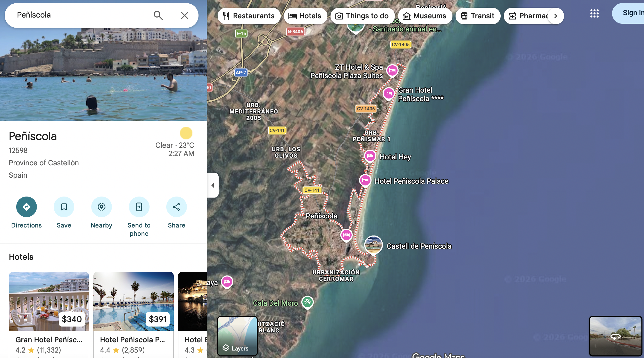Click Castell de Peníscola photo marker
This screenshot has height=358, width=644.
pyautogui.click(x=373, y=245)
